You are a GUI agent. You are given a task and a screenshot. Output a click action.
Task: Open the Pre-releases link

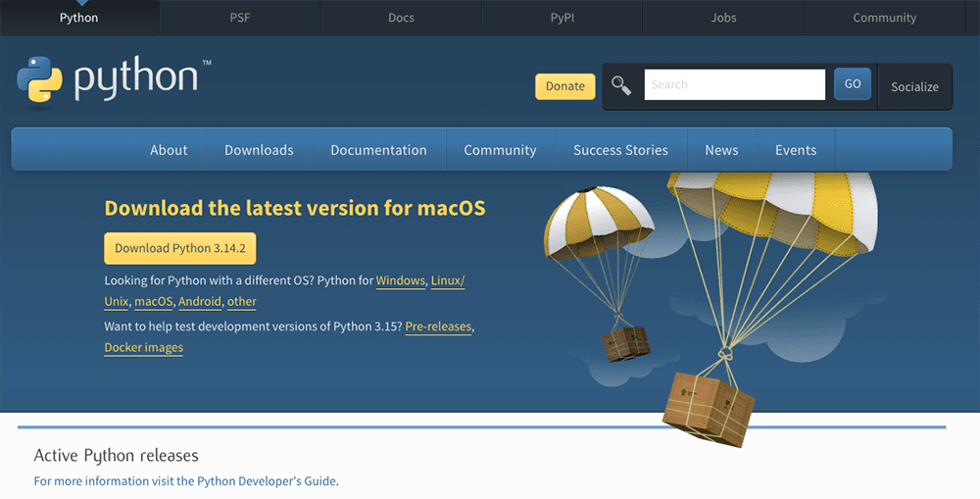[x=438, y=325]
